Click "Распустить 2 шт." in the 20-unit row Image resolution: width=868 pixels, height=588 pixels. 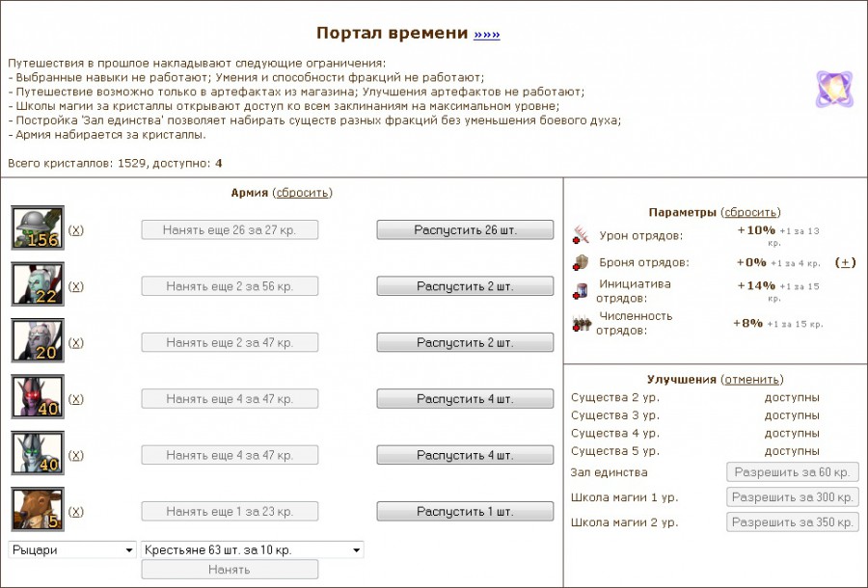[465, 343]
